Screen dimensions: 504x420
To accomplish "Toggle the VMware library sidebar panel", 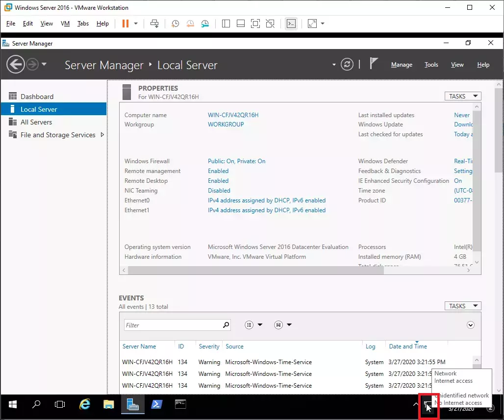I will click(226, 24).
